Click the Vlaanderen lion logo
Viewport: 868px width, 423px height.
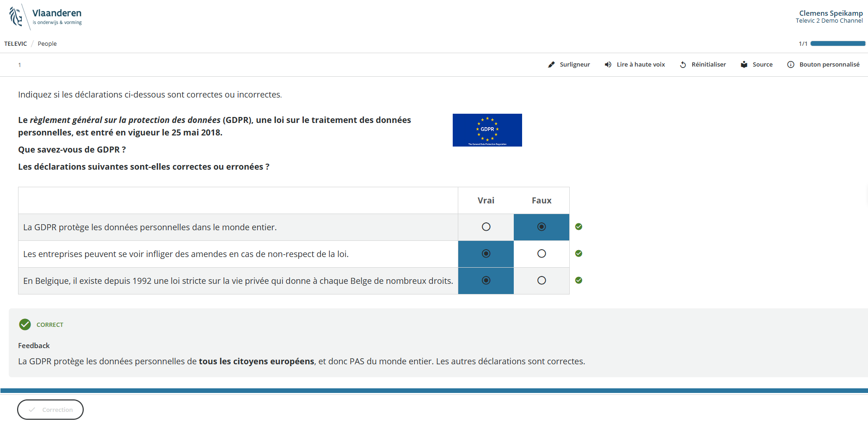coord(16,17)
